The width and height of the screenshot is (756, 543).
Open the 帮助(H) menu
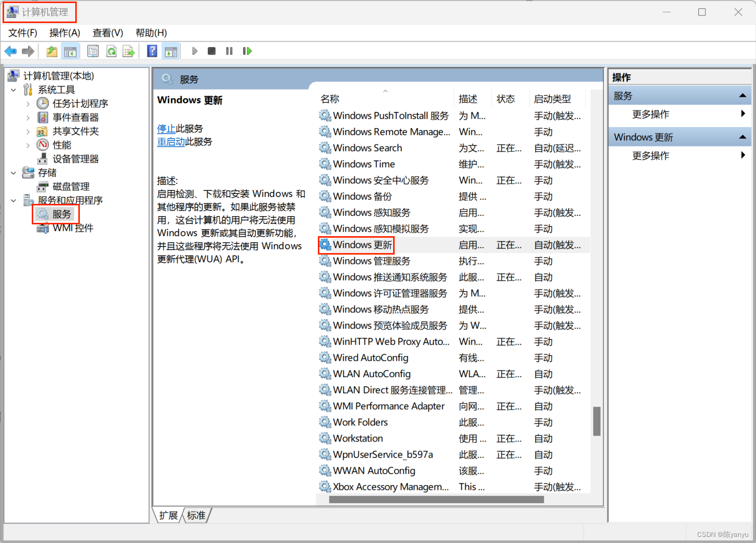[x=151, y=33]
